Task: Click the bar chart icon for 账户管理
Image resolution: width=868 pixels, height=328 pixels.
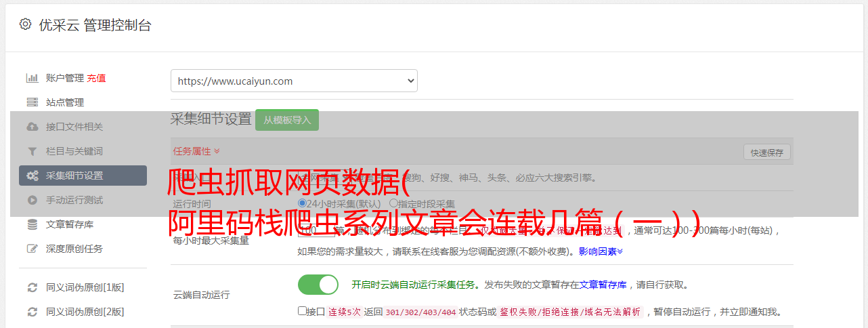Action: click(32, 78)
